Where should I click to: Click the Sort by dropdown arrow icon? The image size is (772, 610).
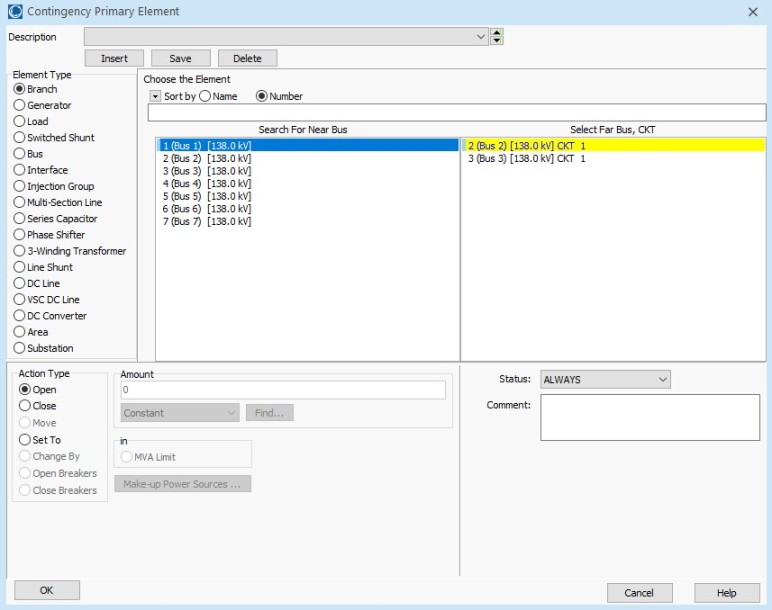(155, 97)
